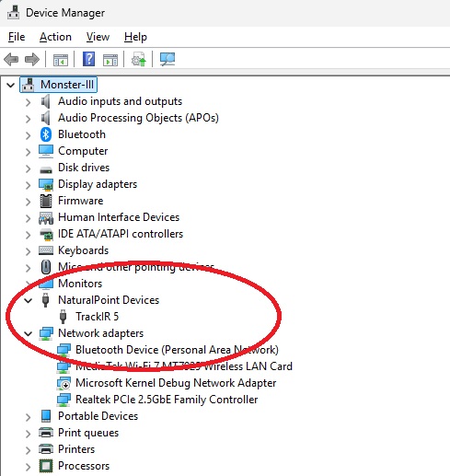The image size is (450, 476).
Task: Expand the Display adapters category
Action: pos(29,185)
